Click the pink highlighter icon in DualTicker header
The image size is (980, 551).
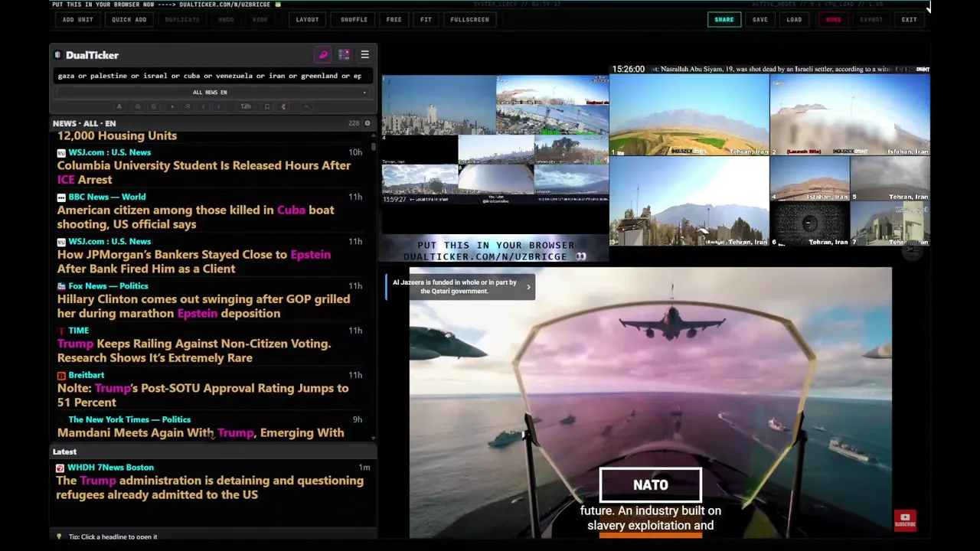pyautogui.click(x=323, y=55)
